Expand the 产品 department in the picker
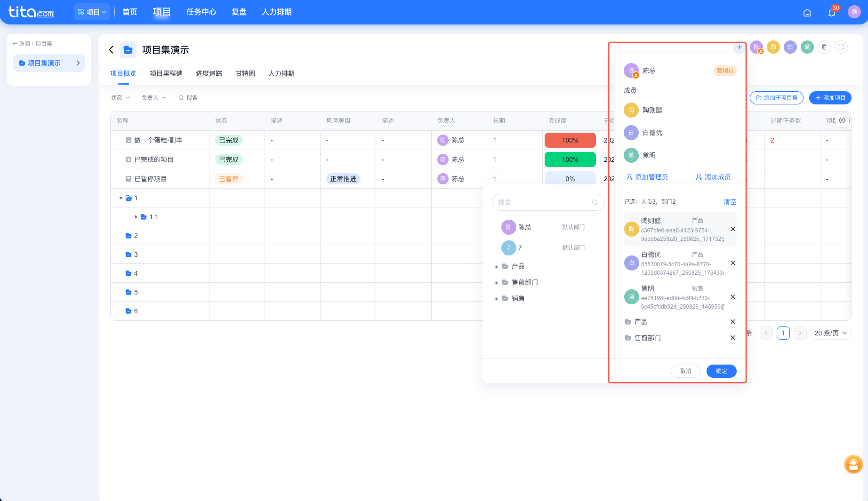 click(497, 267)
